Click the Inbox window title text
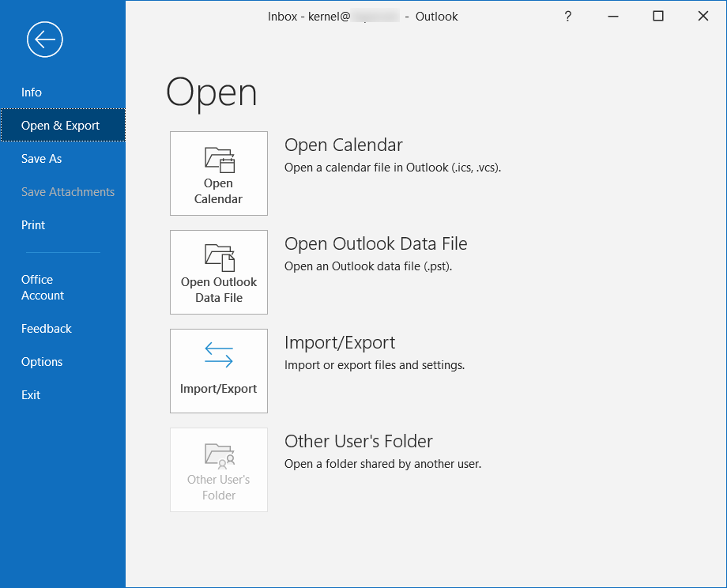The width and height of the screenshot is (727, 588). click(363, 17)
